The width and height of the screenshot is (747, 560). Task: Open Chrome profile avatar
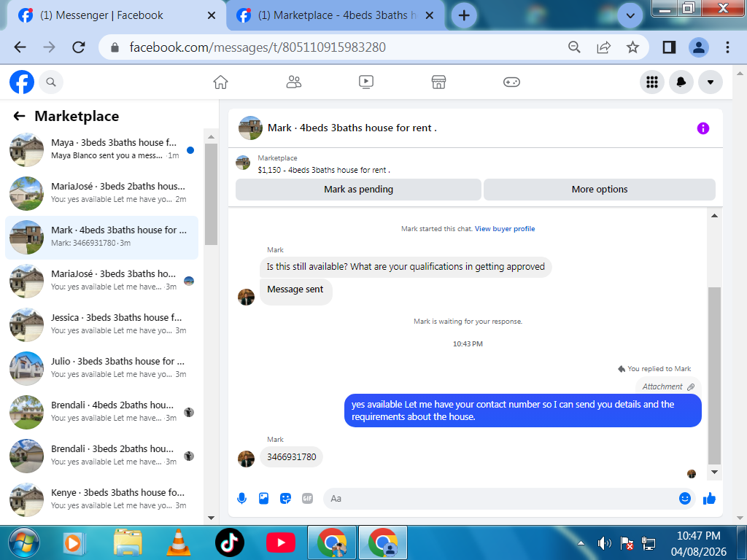698,47
